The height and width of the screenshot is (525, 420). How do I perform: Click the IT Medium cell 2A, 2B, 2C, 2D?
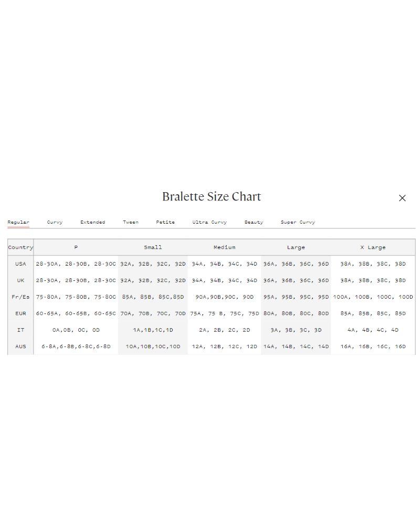click(224, 330)
